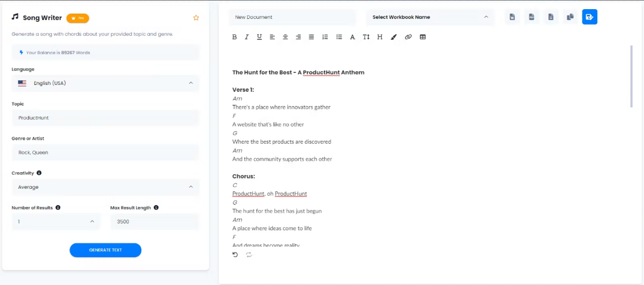Insert a numbered list
The width and height of the screenshot is (644, 285).
tap(325, 37)
